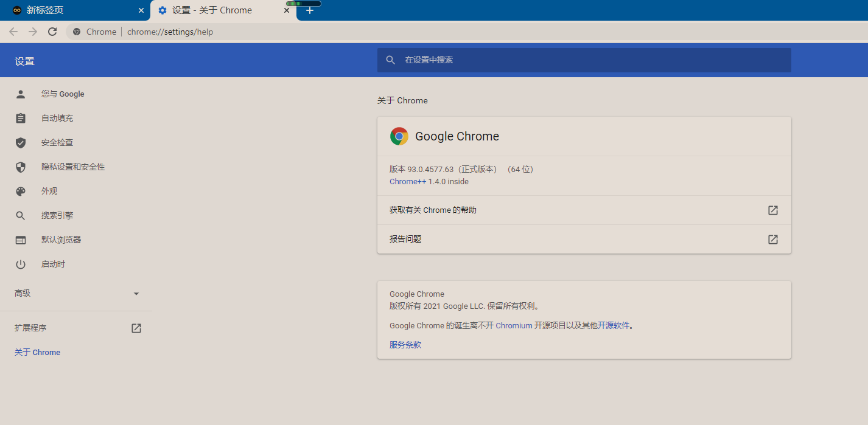Open 隐私设置和安全性 shield icon
The width and height of the screenshot is (868, 425).
(20, 167)
